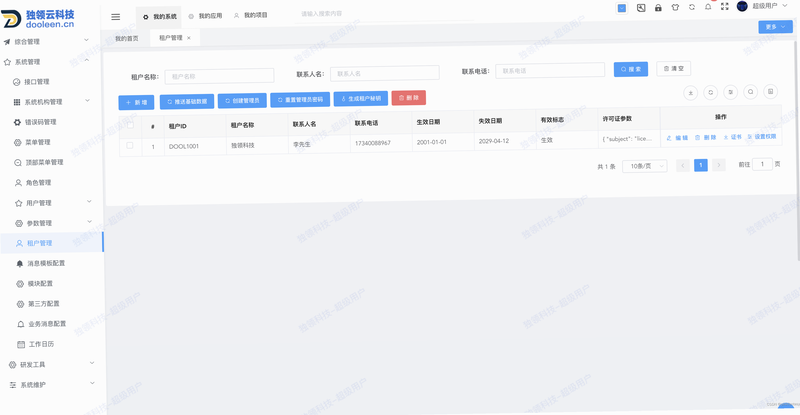
Task: Click the 新增 button
Action: (x=136, y=102)
